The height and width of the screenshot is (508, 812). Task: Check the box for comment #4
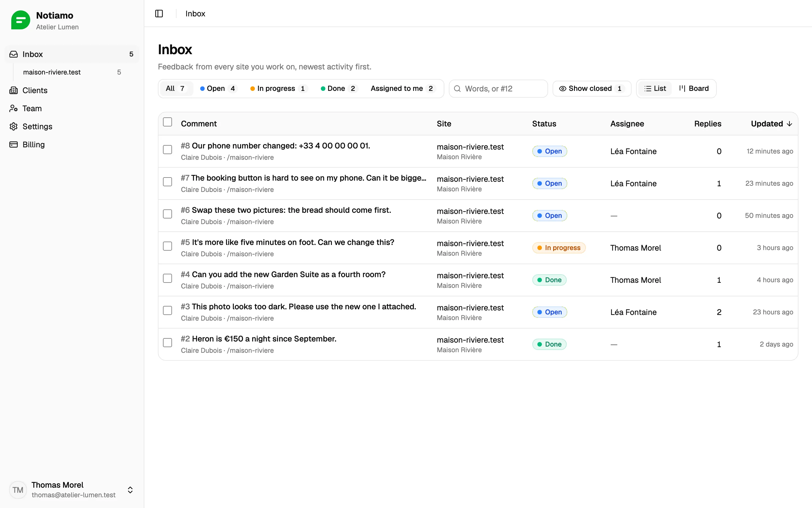[x=167, y=278]
